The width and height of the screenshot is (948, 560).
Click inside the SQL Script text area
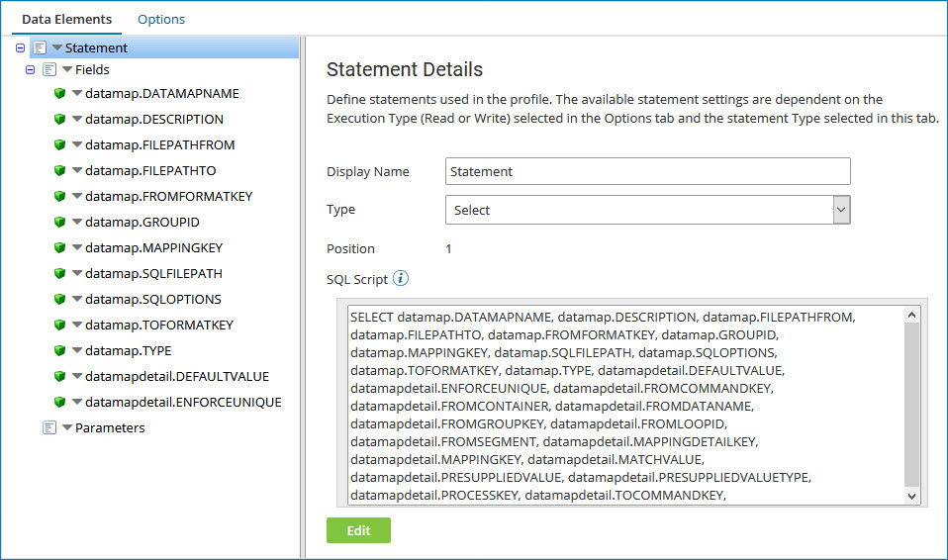[x=625, y=406]
